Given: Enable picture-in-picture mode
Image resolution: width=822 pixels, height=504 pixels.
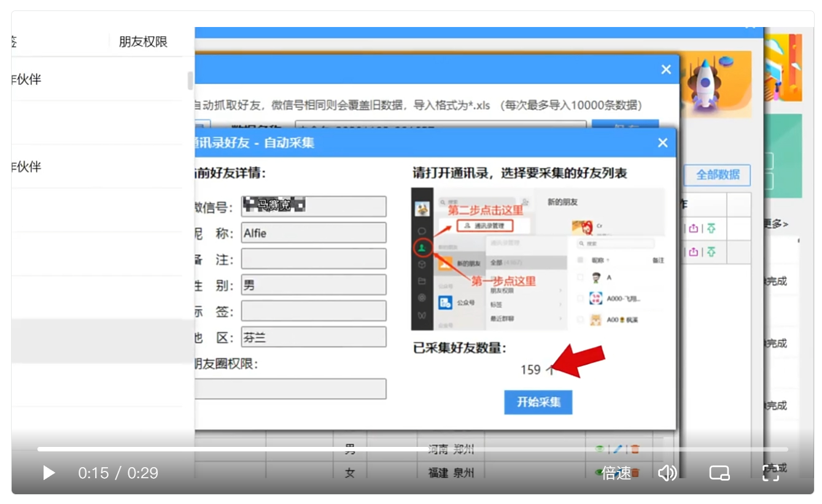Looking at the screenshot, I should [719, 473].
